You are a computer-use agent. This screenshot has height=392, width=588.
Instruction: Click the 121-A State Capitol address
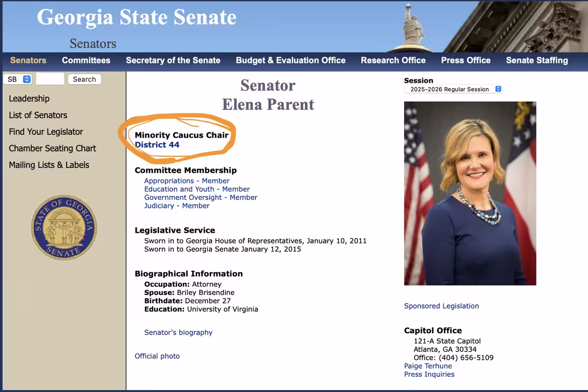447,341
